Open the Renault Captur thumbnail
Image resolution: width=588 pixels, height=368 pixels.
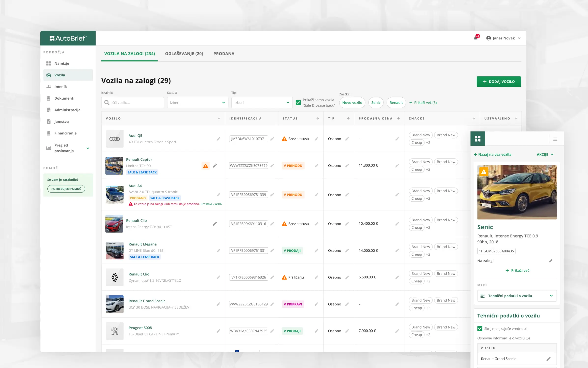(114, 166)
